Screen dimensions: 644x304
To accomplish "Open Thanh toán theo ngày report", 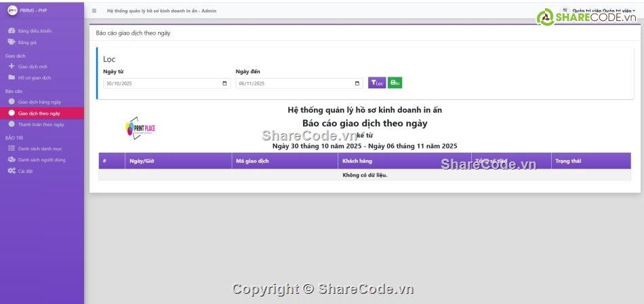I will coord(42,124).
